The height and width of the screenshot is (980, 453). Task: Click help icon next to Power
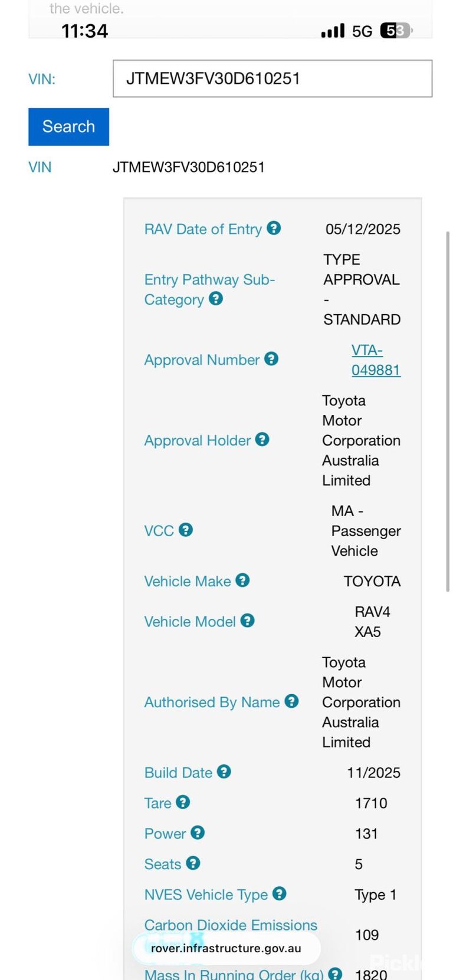click(198, 833)
